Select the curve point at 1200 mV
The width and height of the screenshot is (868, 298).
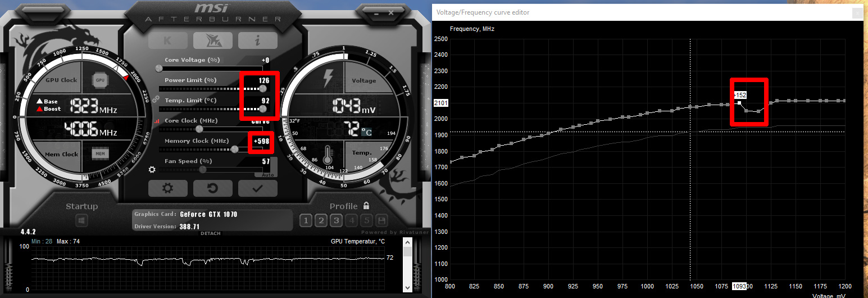[x=844, y=101]
